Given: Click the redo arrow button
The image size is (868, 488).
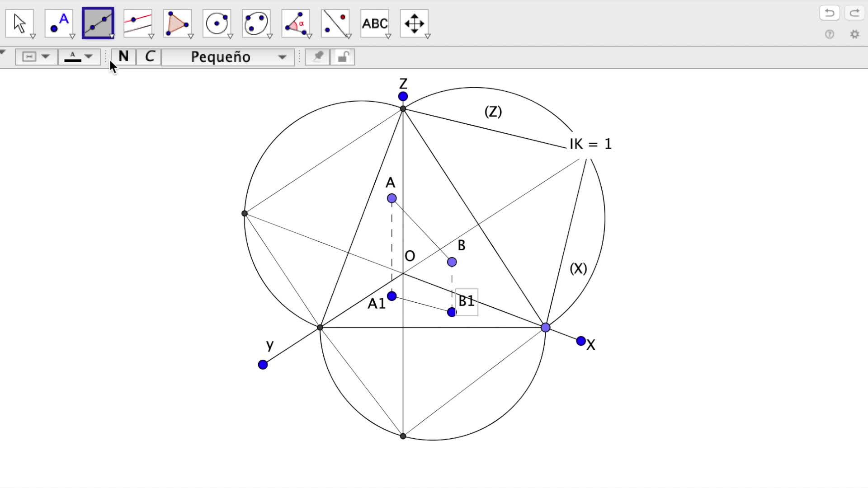Looking at the screenshot, I should [854, 13].
